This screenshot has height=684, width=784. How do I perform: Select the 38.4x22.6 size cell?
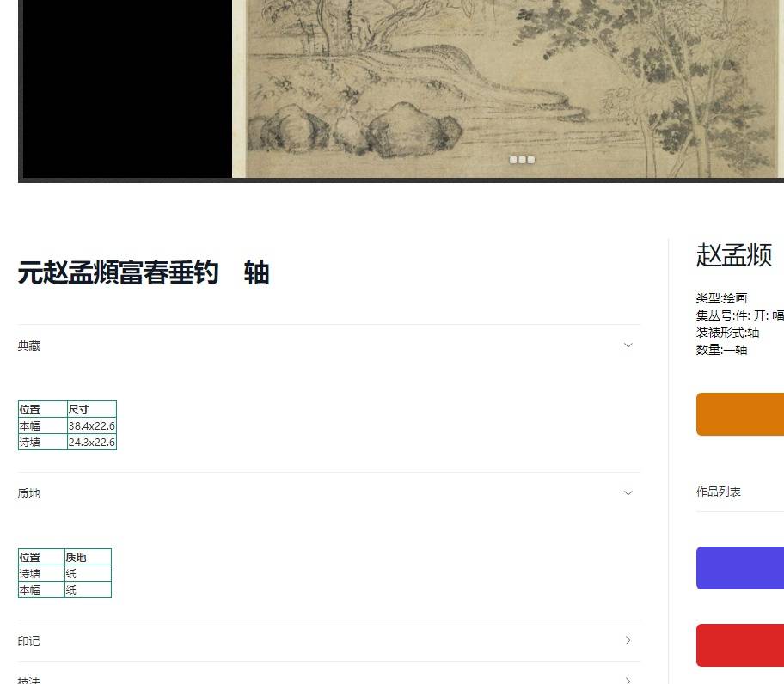[91, 425]
